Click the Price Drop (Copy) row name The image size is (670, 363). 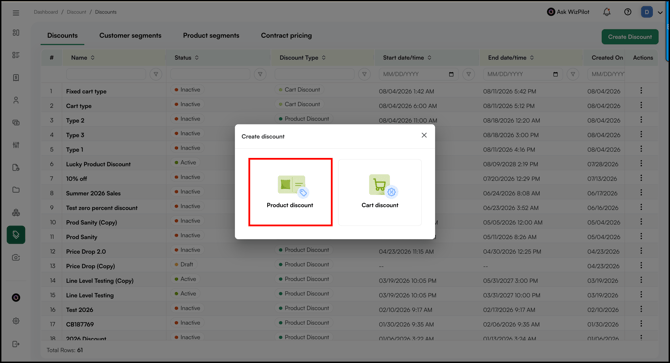click(91, 266)
